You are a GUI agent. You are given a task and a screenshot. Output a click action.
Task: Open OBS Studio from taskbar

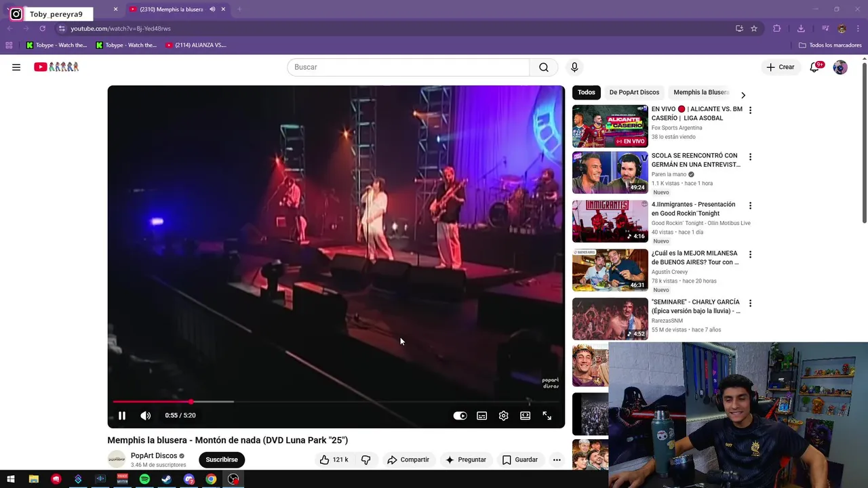(x=233, y=479)
